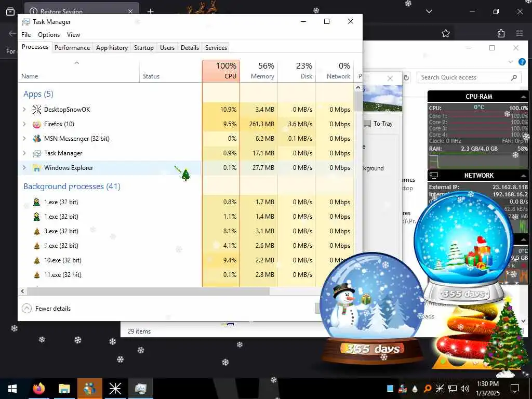Collapse the CPU-RAM widget panel
Image resolution: width=532 pixels, height=399 pixels.
point(523,97)
